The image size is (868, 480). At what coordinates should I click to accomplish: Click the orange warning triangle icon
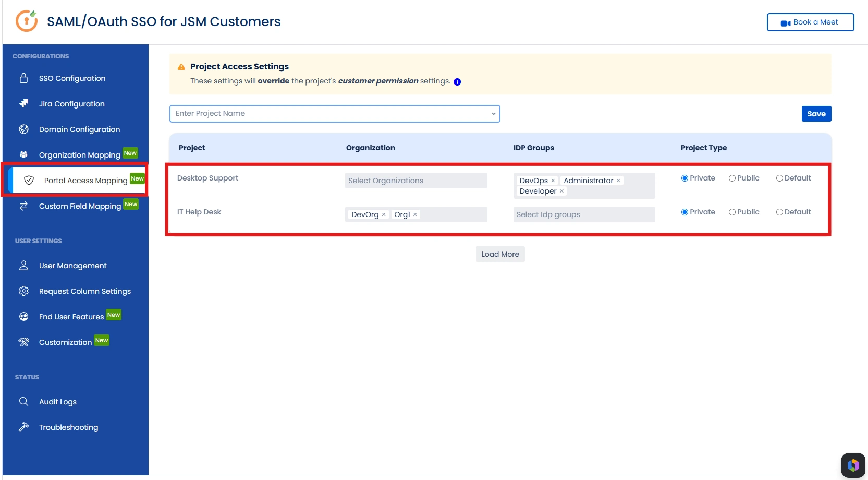(181, 67)
